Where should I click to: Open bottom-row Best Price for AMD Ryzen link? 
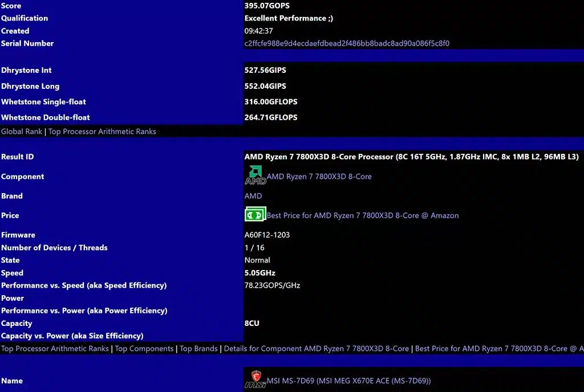pyautogui.click(x=500, y=349)
